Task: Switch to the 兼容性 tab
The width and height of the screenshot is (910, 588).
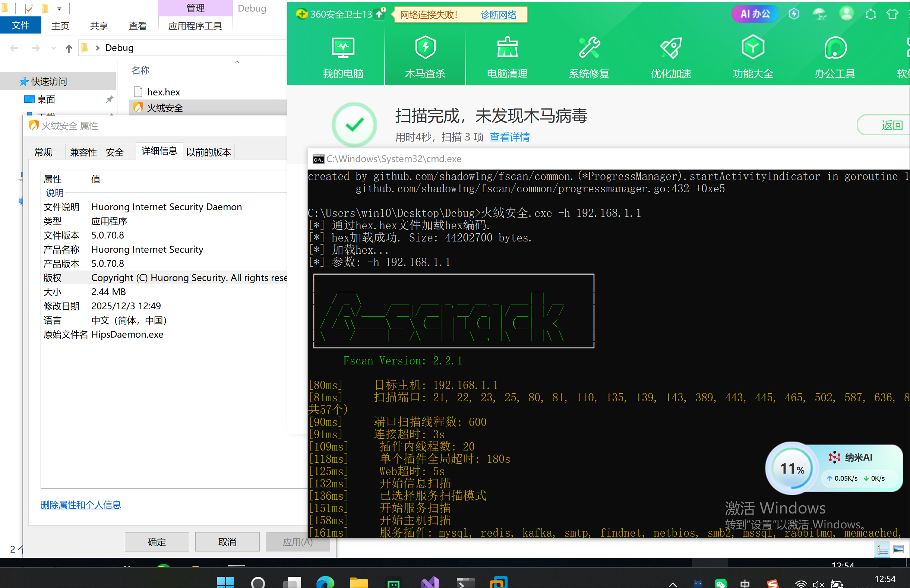Action: (83, 152)
